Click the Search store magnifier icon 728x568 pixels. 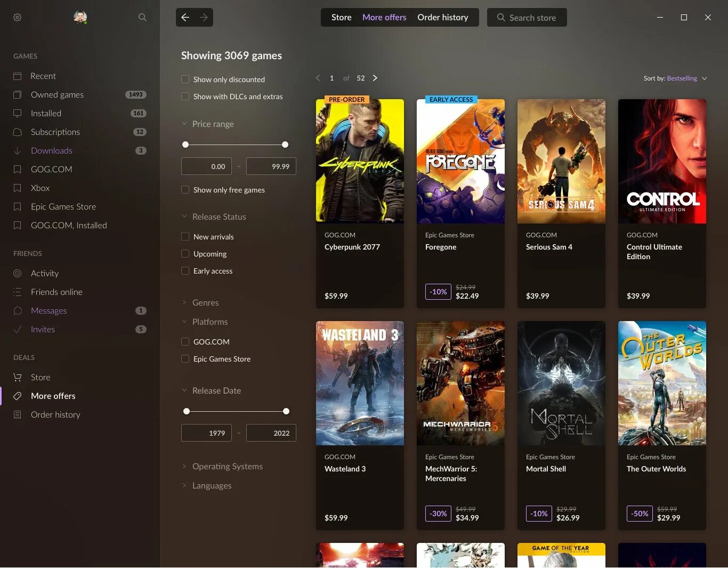(x=501, y=18)
